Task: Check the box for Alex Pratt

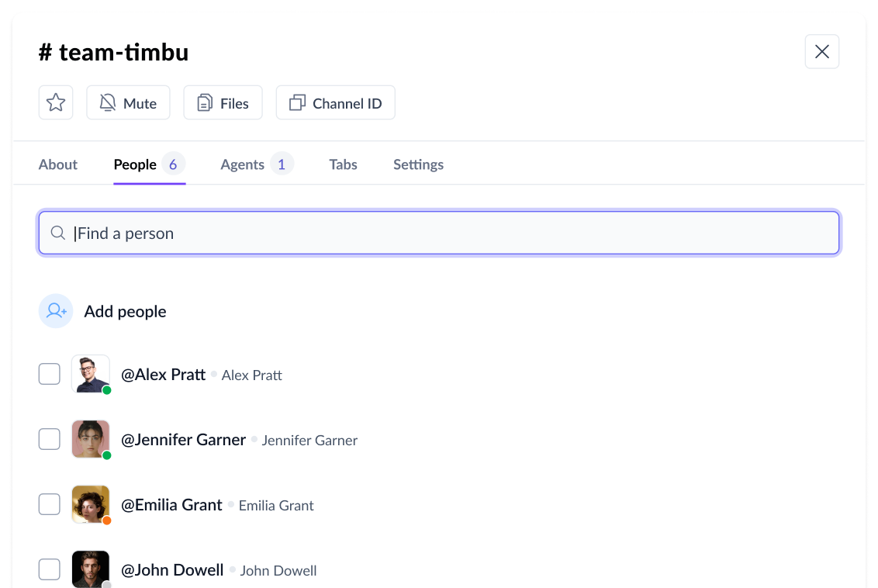Action: tap(50, 375)
